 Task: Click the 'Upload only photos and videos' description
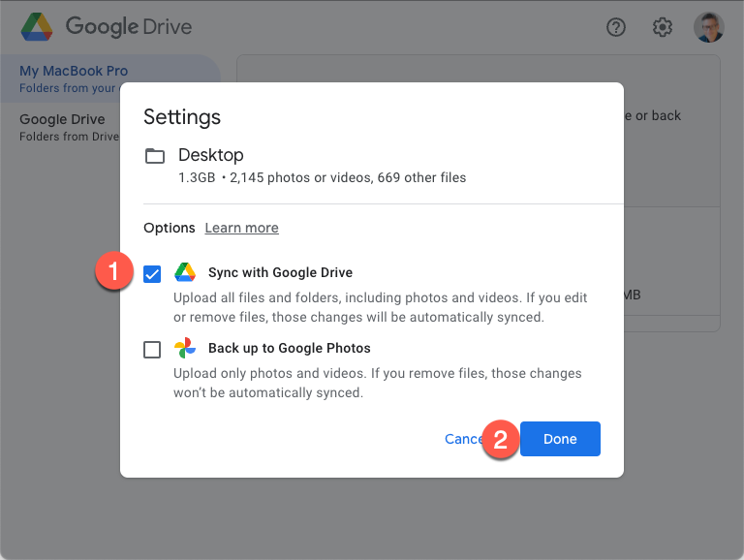[377, 383]
